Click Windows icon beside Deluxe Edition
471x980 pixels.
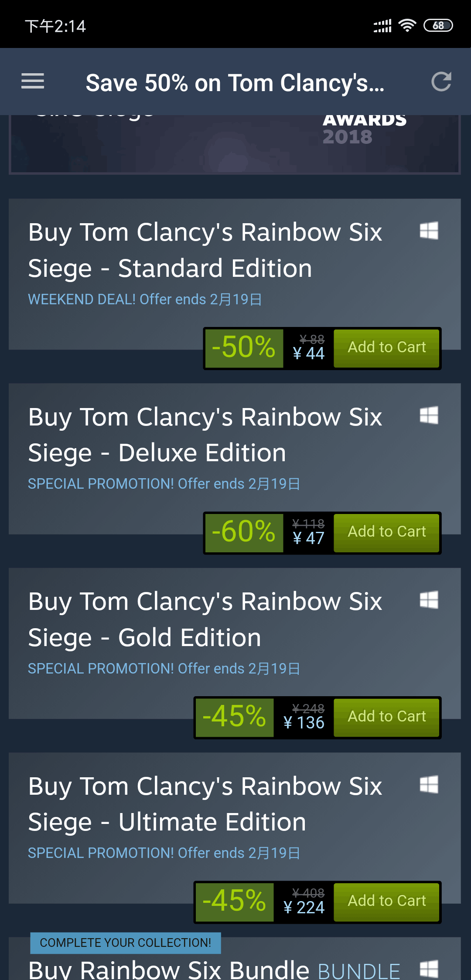tap(429, 415)
